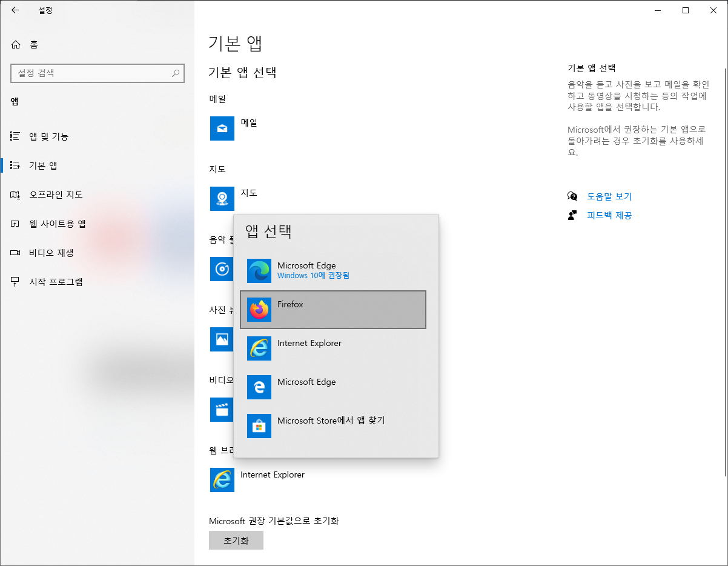The width and height of the screenshot is (728, 566).
Task: Click the 앱 선택 popup title
Action: (268, 231)
